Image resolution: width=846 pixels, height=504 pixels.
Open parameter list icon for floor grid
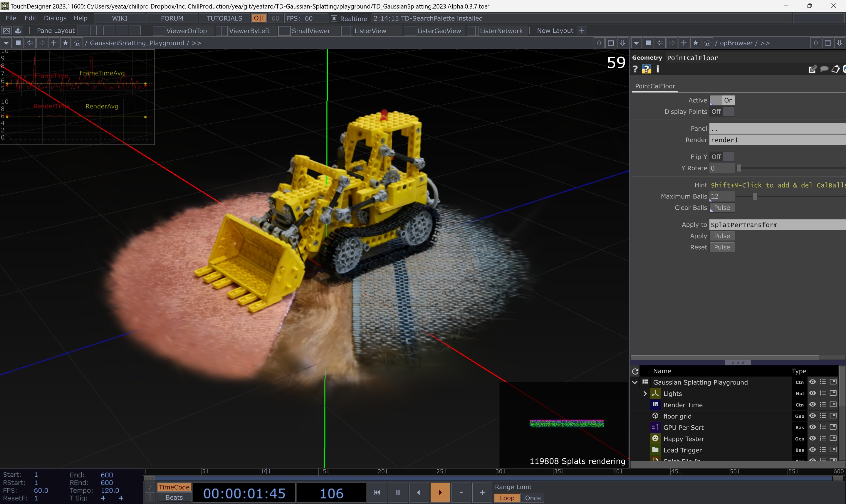822,416
